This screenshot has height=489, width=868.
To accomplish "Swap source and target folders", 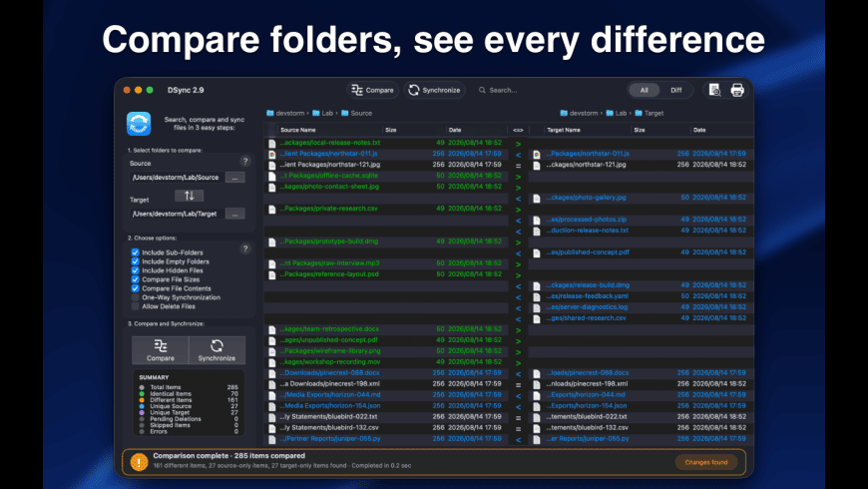I will [x=190, y=196].
